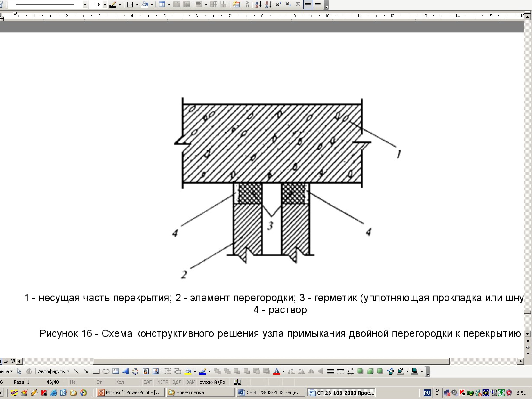Image resolution: width=532 pixels, height=399 pixels.
Task: Switch to СНиП 23-03-2003 taskbar document
Action: coord(271,393)
